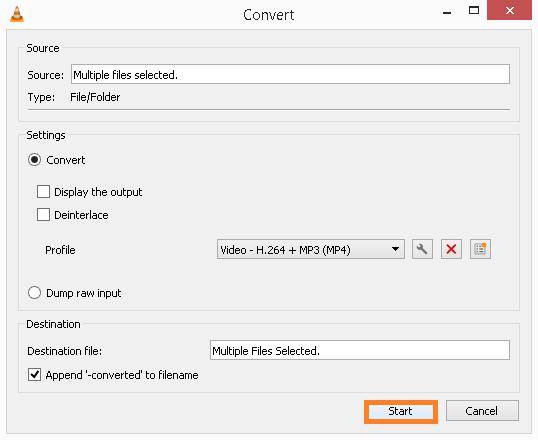Screen dimensions: 538x440
Task: Click the VLC cone icon in title bar
Action: pyautogui.click(x=17, y=14)
